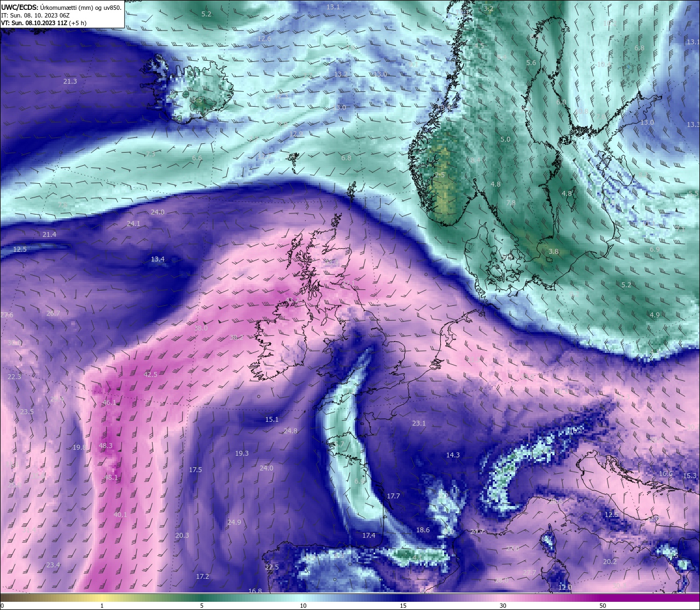Click the 48.3 moisture value
The height and width of the screenshot is (610, 700).
pos(106,446)
